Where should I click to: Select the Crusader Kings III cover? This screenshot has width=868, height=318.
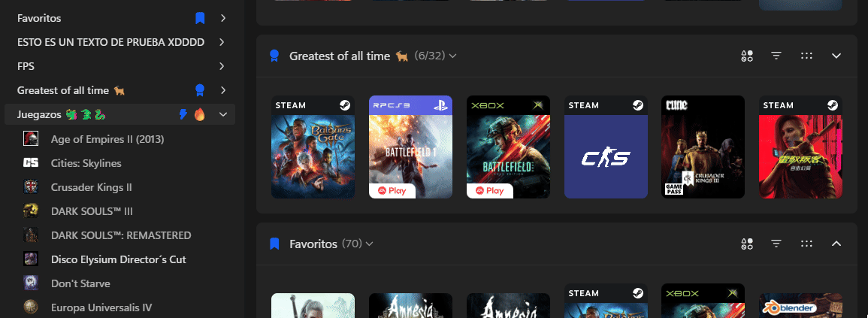click(703, 147)
